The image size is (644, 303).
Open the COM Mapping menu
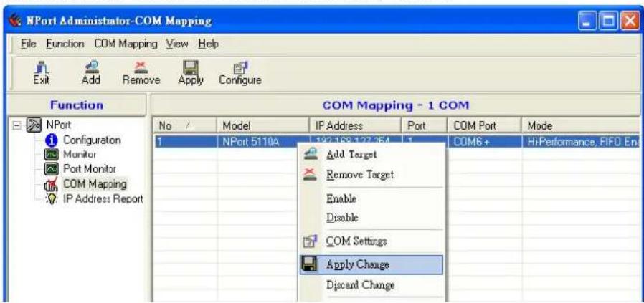126,44
